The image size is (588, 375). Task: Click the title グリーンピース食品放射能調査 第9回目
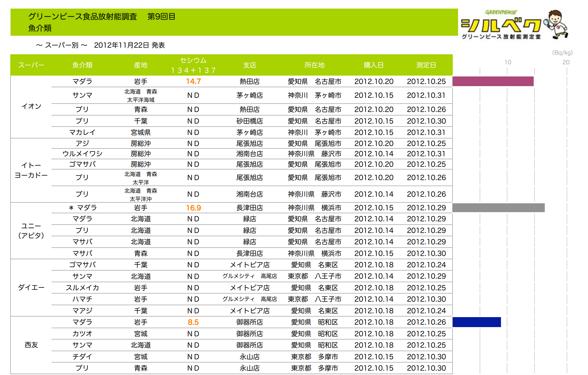[102, 17]
